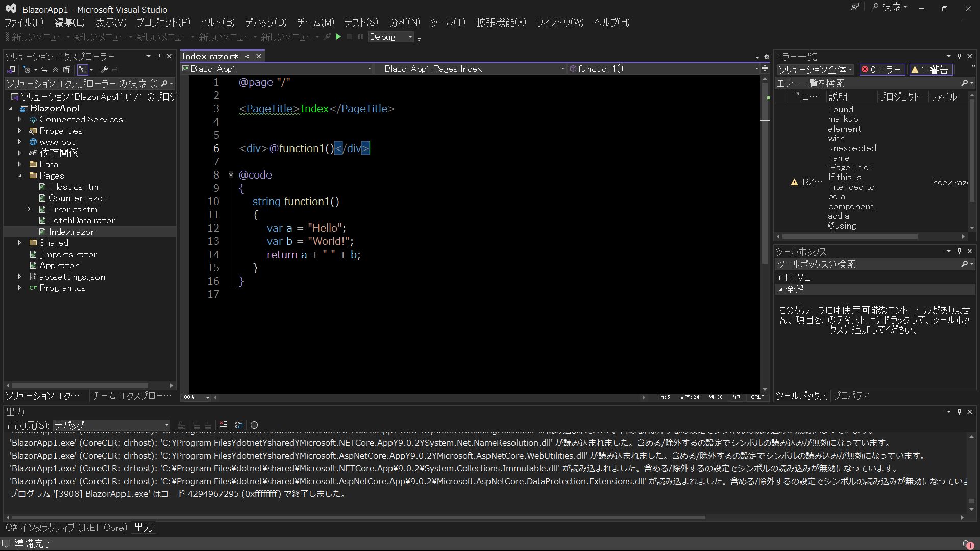Open ソリューション全体 scope dropdown

click(816, 70)
